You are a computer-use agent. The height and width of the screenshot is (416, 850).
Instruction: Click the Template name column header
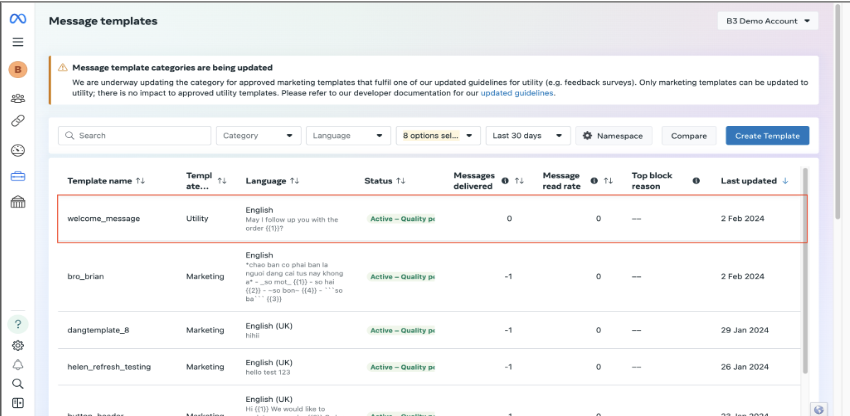pos(100,181)
